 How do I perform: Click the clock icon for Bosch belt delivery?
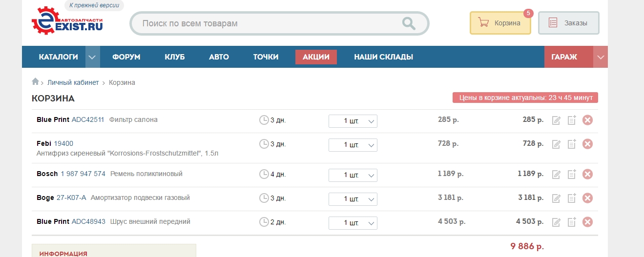point(264,174)
